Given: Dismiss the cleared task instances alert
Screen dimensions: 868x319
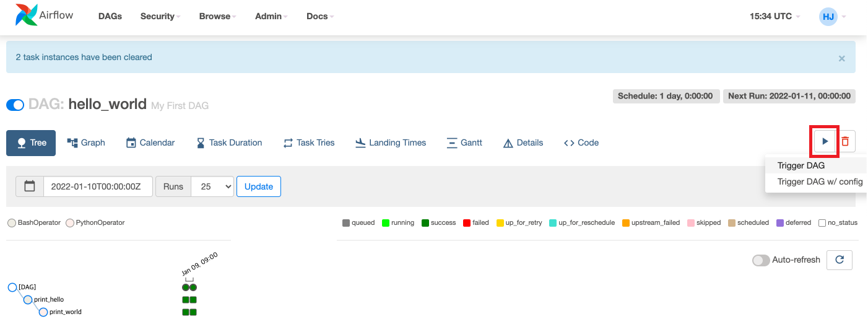Looking at the screenshot, I should click(841, 58).
